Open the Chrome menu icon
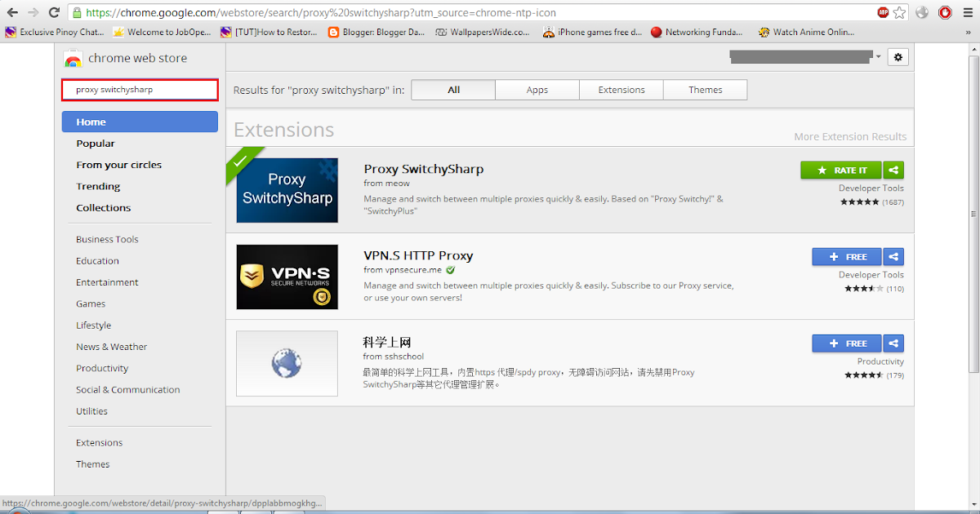The image size is (980, 514). [x=968, y=12]
